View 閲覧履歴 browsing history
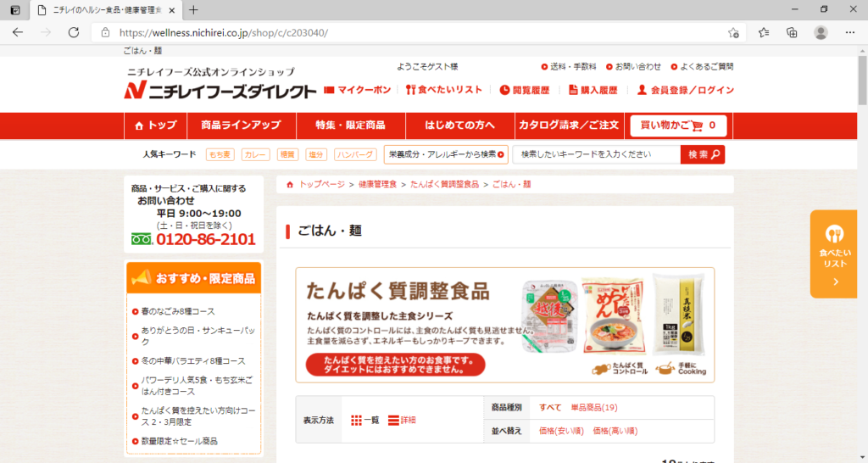The height and width of the screenshot is (463, 868). point(524,90)
